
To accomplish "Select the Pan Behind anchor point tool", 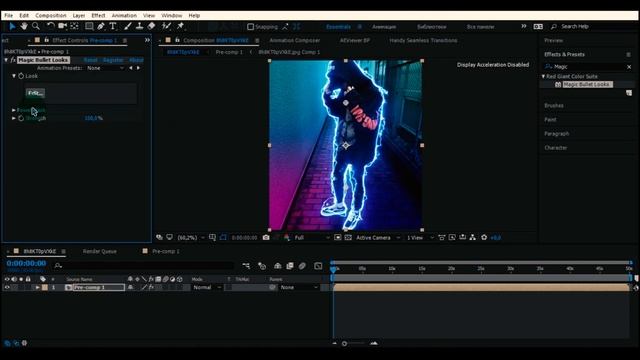I will (x=74, y=26).
